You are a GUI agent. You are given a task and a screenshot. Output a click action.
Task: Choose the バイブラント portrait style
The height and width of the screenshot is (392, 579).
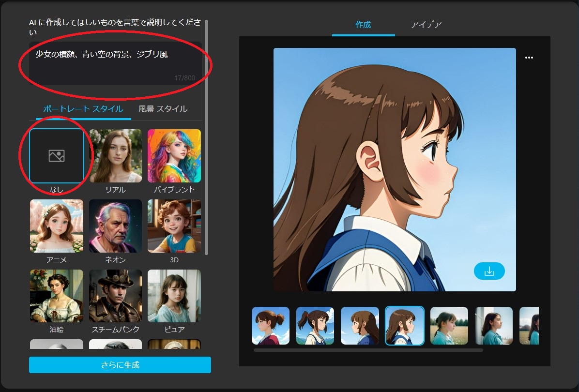click(x=174, y=156)
